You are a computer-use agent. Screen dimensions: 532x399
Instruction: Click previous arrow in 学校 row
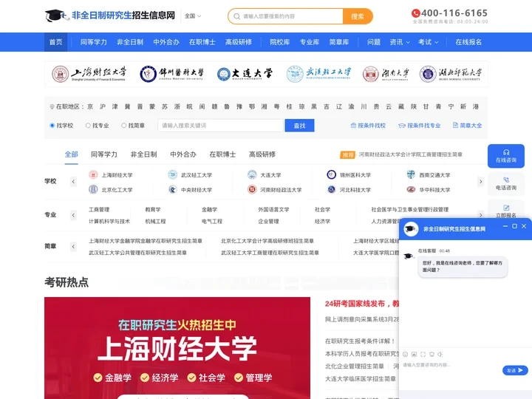[x=73, y=182]
